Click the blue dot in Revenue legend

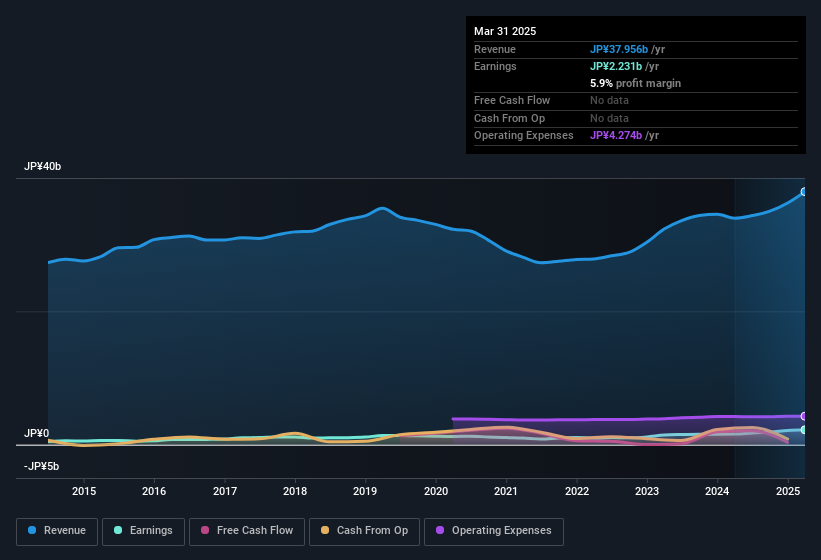pyautogui.click(x=32, y=530)
